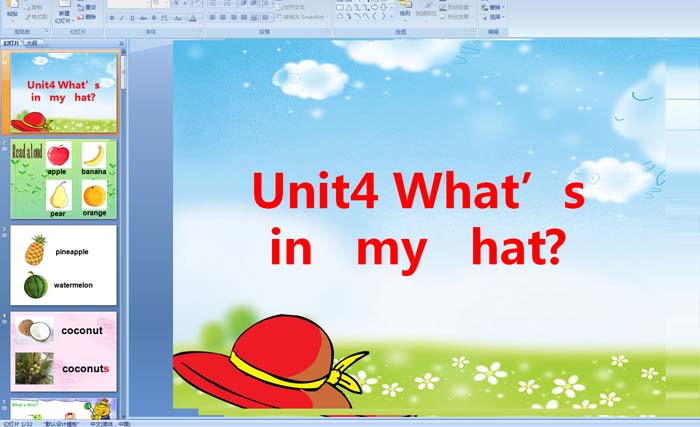Click the Delete slide button
The width and height of the screenshot is (700, 427).
tap(87, 17)
